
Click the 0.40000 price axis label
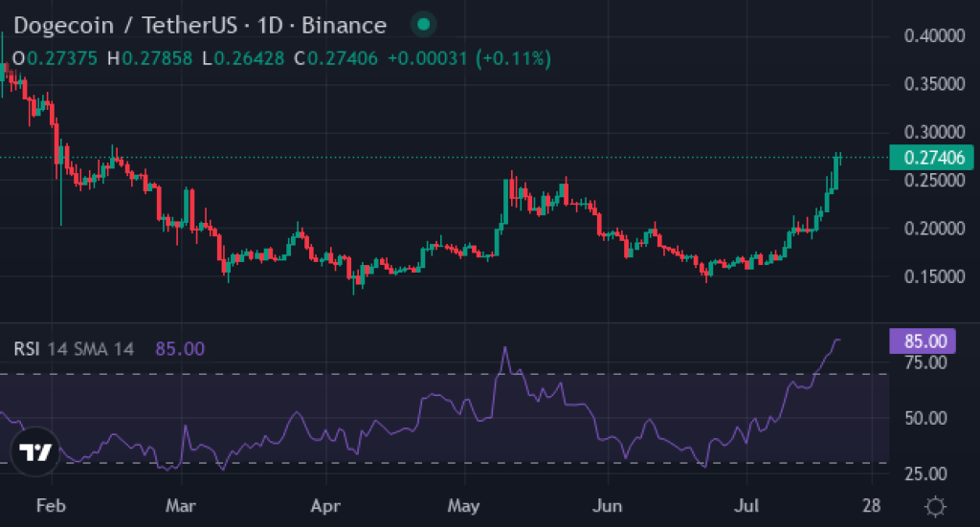coord(934,35)
